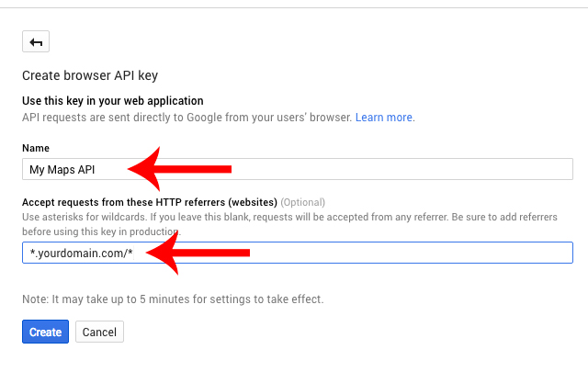Select 'Use this key in your web application' text
Viewport: 588px width, 372px height.
coord(113,100)
